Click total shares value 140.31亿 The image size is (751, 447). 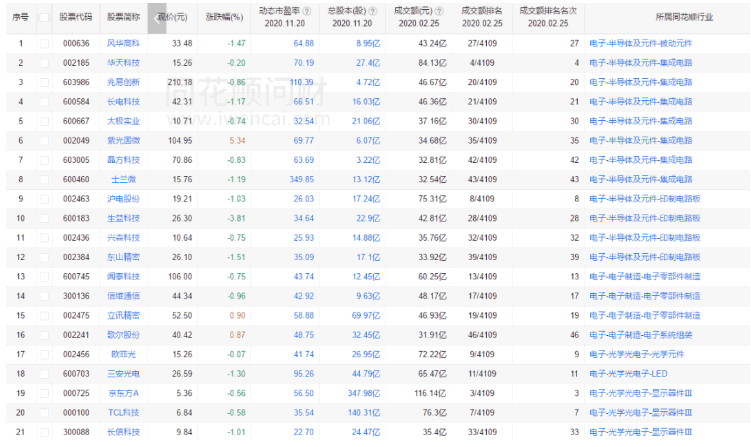(364, 413)
